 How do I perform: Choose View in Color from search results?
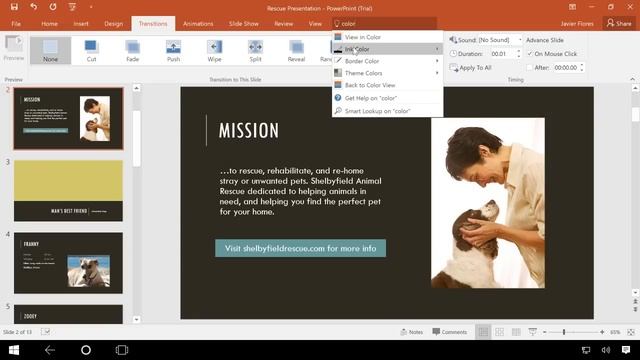(x=387, y=37)
